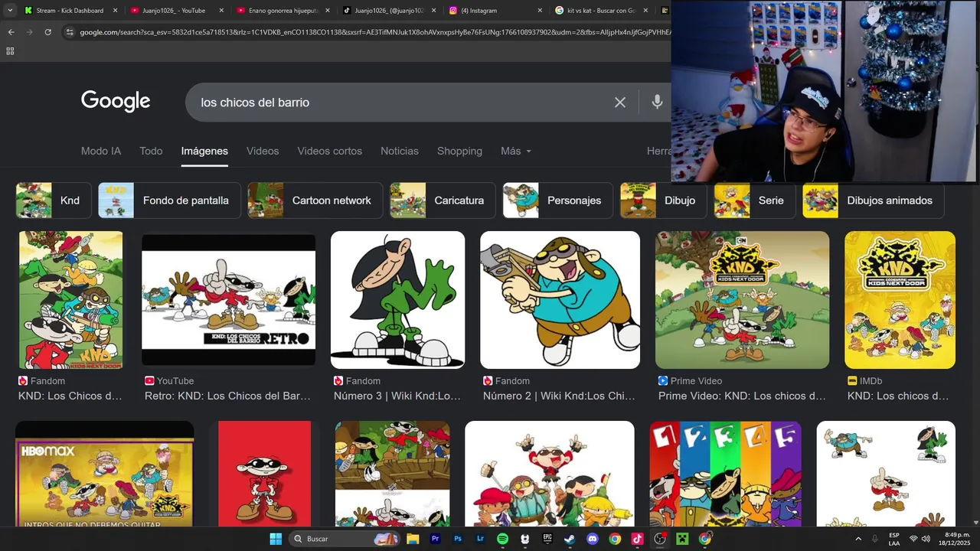Select the Videos cortos search tab
This screenshot has width=980, height=551.
330,151
